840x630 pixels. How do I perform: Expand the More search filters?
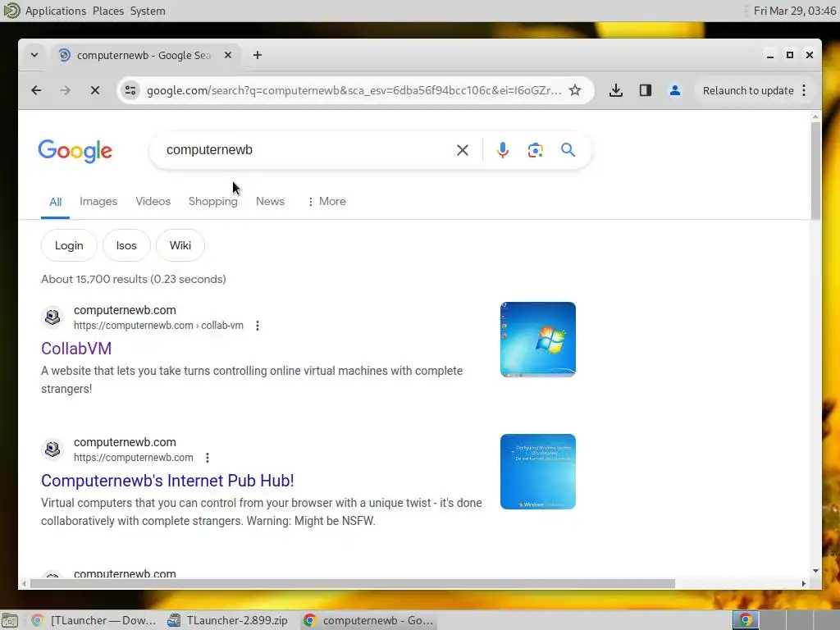coord(326,202)
